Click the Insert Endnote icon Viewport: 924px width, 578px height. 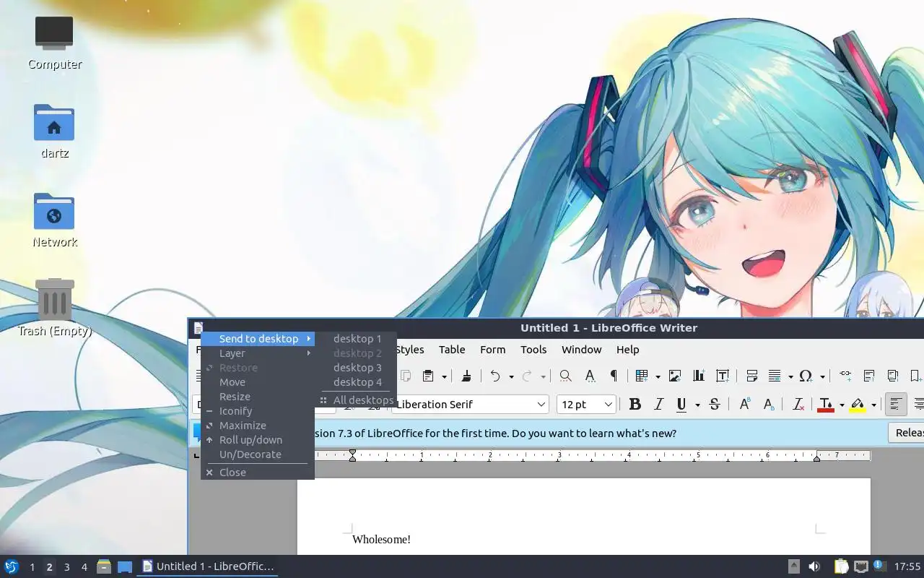pyautogui.click(x=893, y=376)
